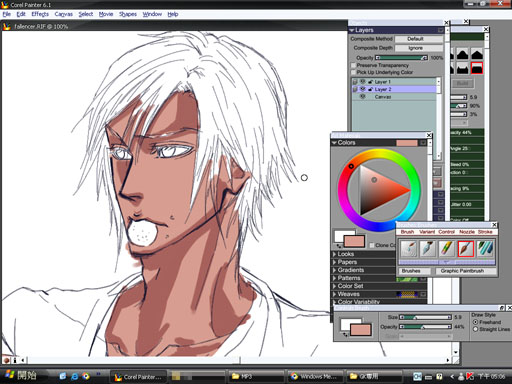Hide Layer 1 using its eye icon

pyautogui.click(x=363, y=81)
